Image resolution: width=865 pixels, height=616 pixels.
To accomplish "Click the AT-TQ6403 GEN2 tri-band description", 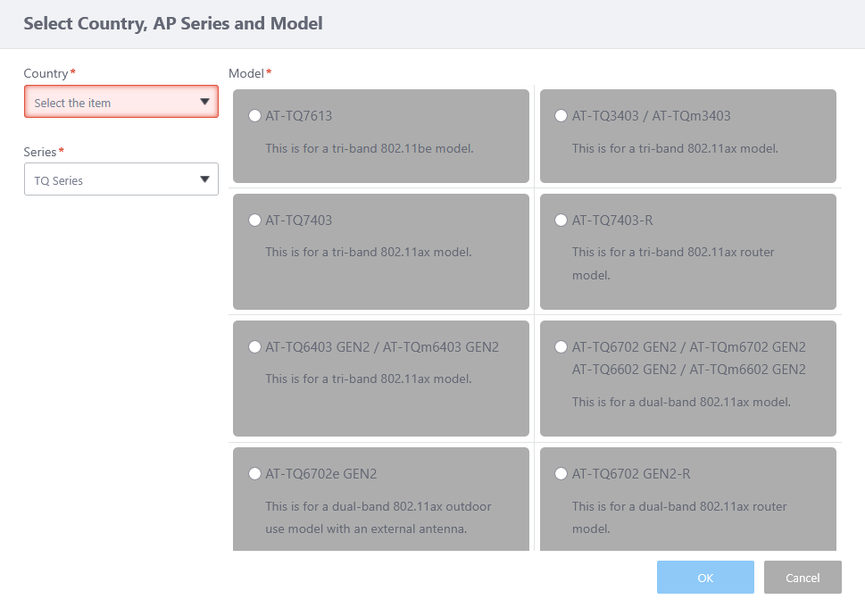I will tap(368, 379).
